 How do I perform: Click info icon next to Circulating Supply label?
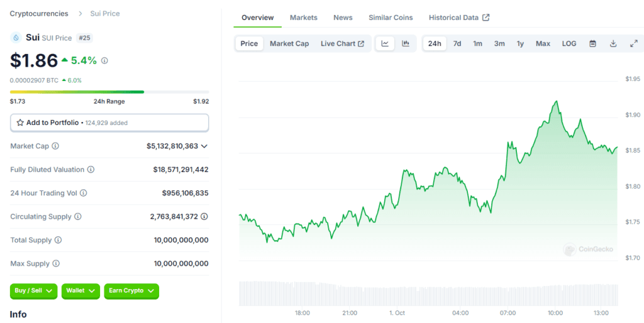coord(77,216)
